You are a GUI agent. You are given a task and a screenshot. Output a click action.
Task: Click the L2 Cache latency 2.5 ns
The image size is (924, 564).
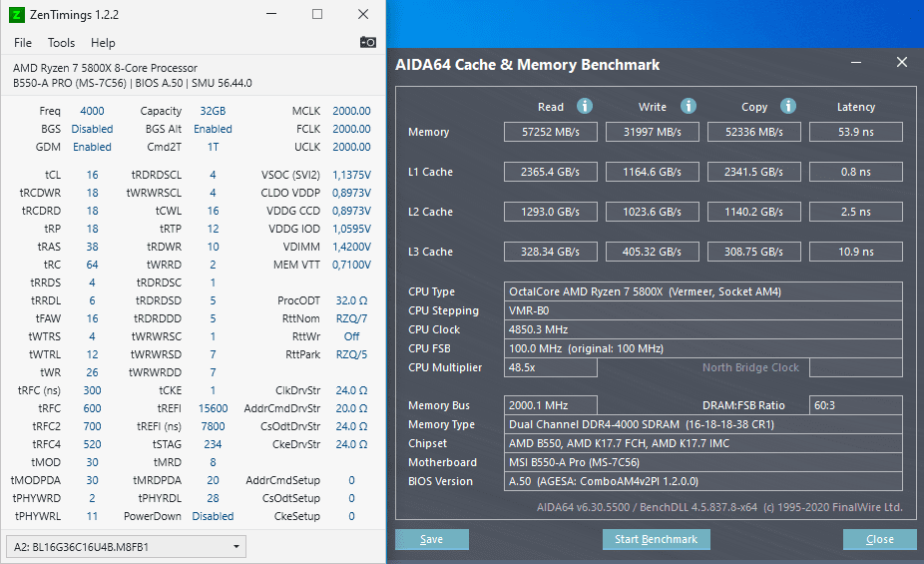coord(856,212)
